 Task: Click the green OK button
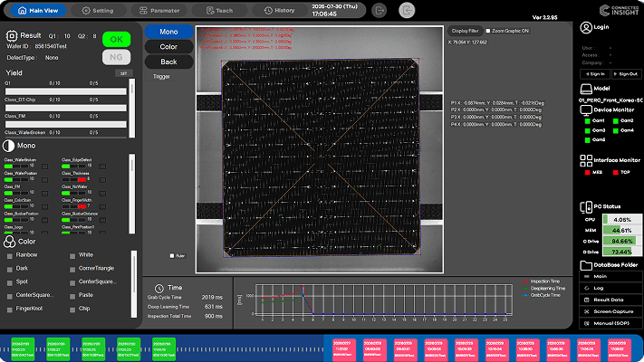coord(116,40)
